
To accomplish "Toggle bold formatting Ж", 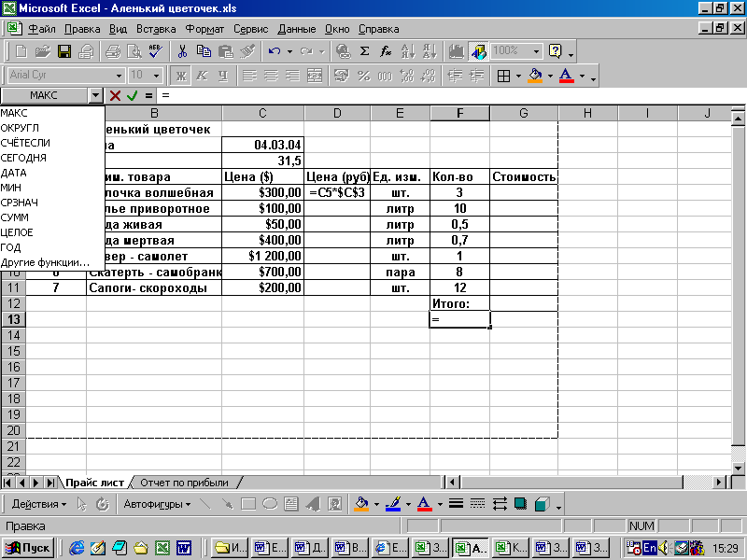I will coord(180,76).
